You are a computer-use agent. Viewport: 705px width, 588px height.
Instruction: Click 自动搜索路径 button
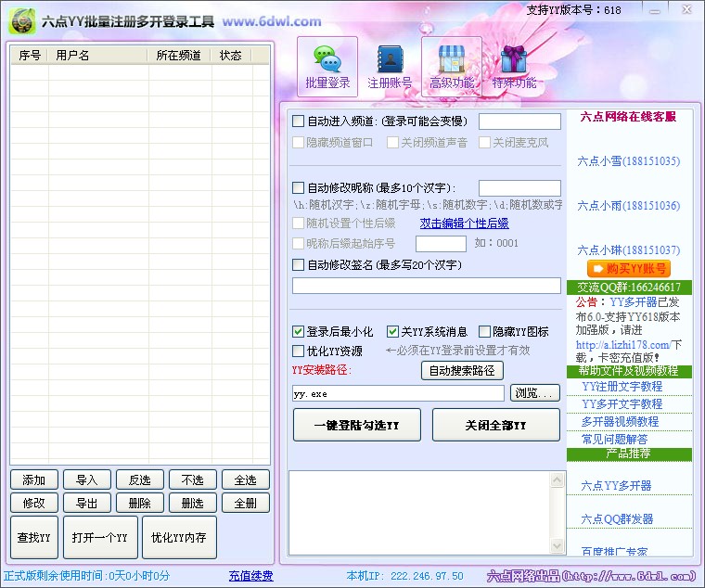tap(462, 370)
